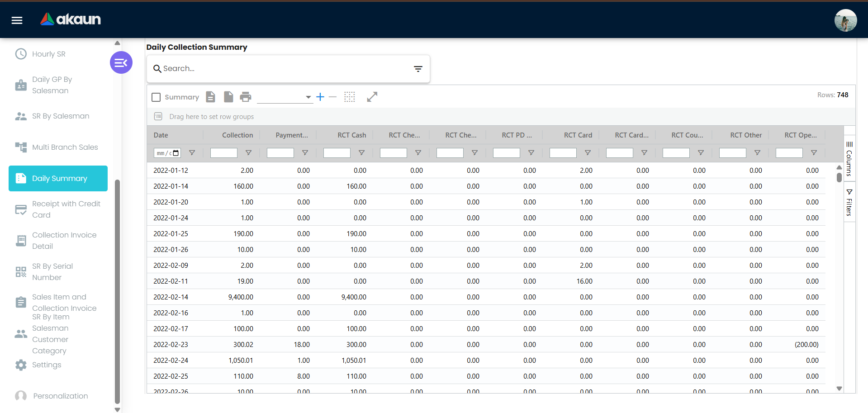Open the Hourly SR clock icon
Viewport: 868px width, 413px height.
tap(21, 54)
